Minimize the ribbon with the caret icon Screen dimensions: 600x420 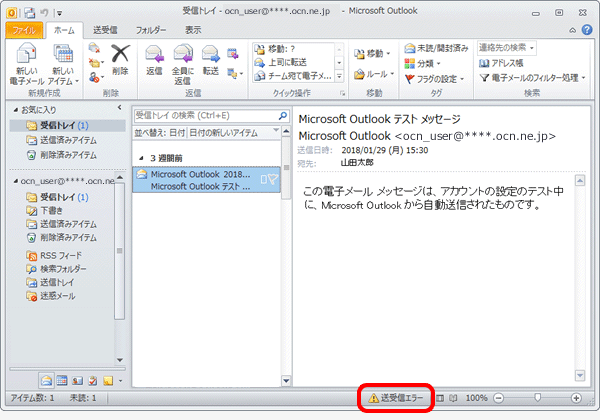click(x=572, y=30)
